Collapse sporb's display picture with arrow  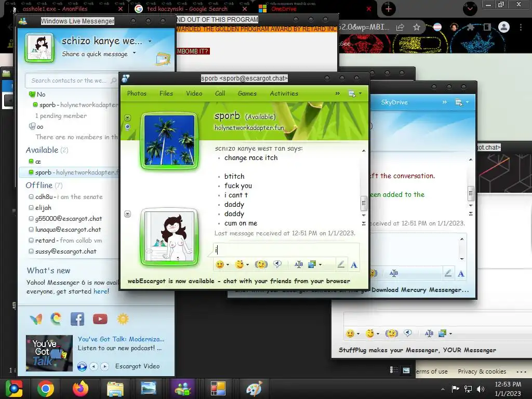pyautogui.click(x=127, y=118)
